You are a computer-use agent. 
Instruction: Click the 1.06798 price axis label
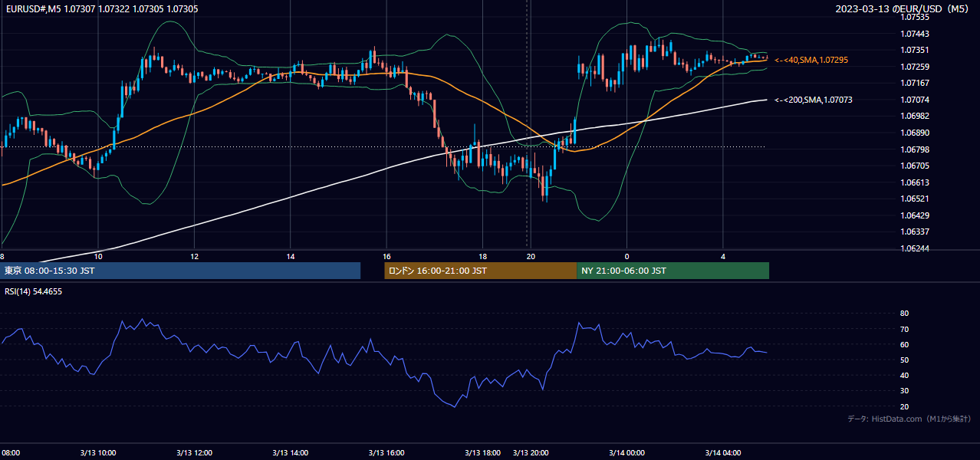click(915, 149)
